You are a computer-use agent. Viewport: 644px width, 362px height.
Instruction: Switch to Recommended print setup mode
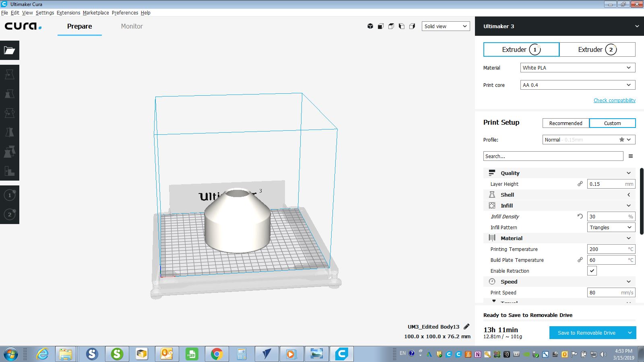click(566, 123)
